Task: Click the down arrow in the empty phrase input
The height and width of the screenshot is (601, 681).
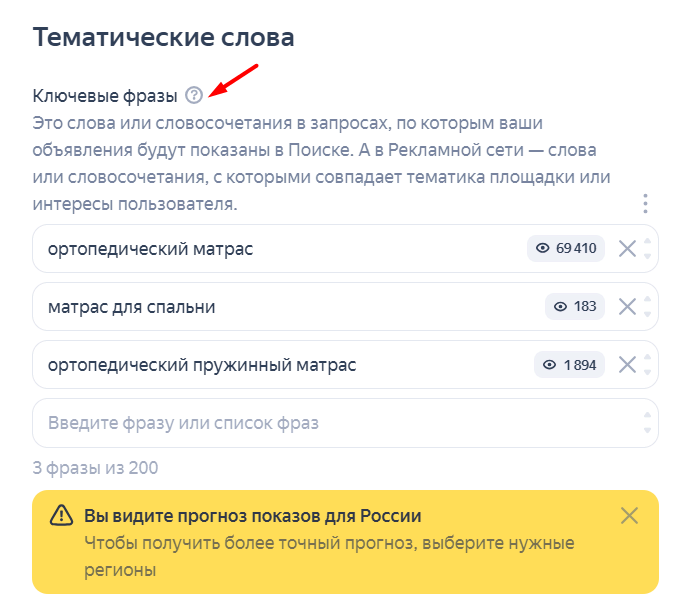Action: [647, 430]
